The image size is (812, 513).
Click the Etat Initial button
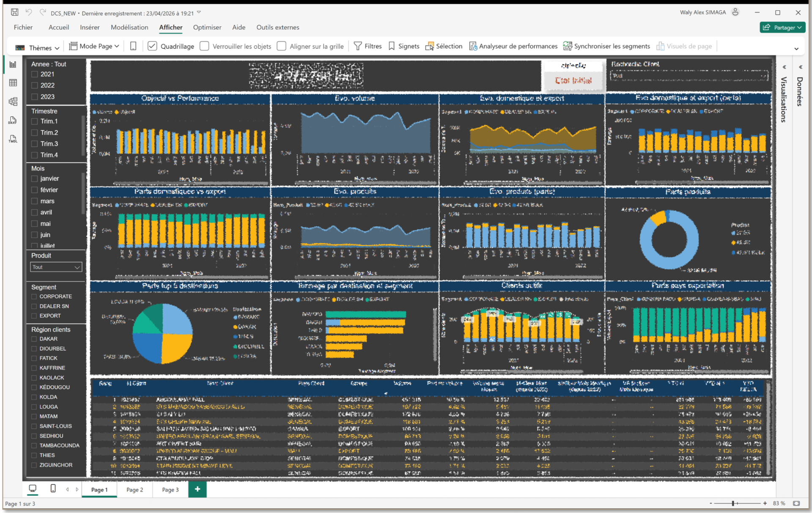573,80
